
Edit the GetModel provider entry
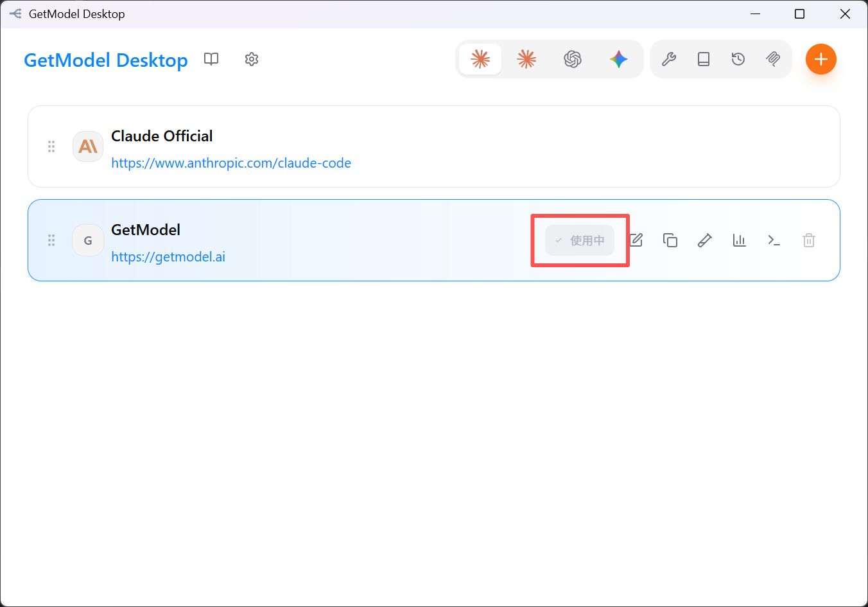click(636, 240)
